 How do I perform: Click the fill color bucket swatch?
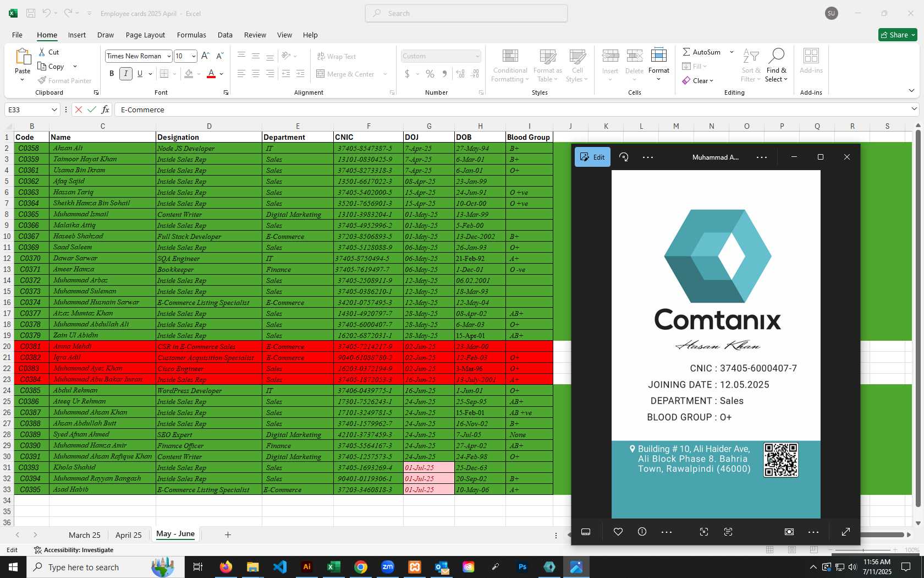pyautogui.click(x=189, y=74)
